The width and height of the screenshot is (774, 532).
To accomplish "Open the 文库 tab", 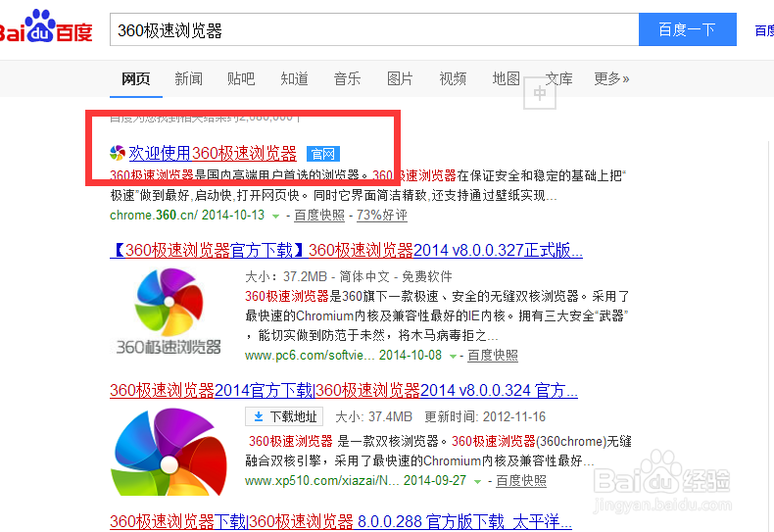I will [x=558, y=79].
